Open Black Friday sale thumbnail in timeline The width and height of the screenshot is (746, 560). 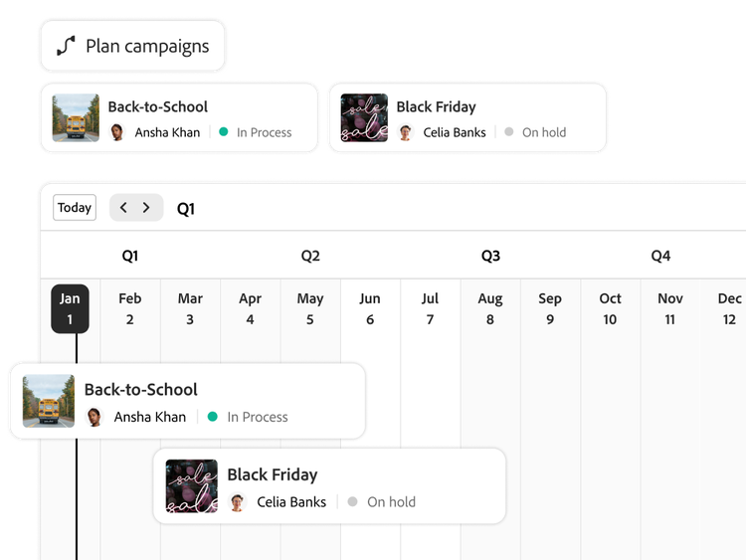tap(192, 486)
